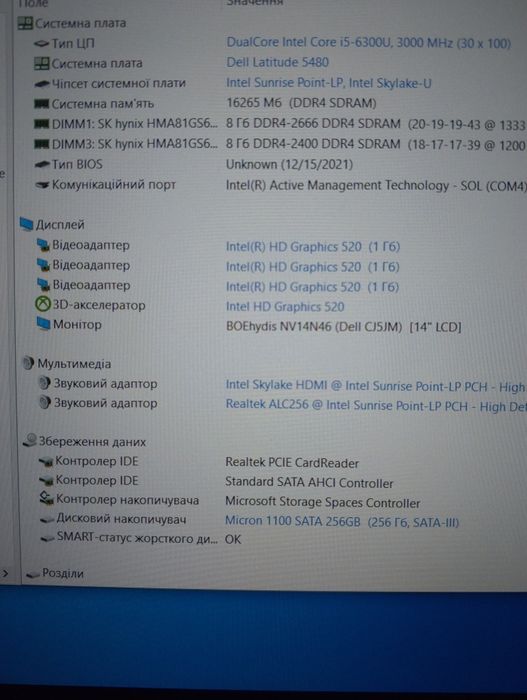The image size is (527, 700).
Task: Open the Intel HD Graphics 520 3D-акселератор link
Action: tap(285, 307)
